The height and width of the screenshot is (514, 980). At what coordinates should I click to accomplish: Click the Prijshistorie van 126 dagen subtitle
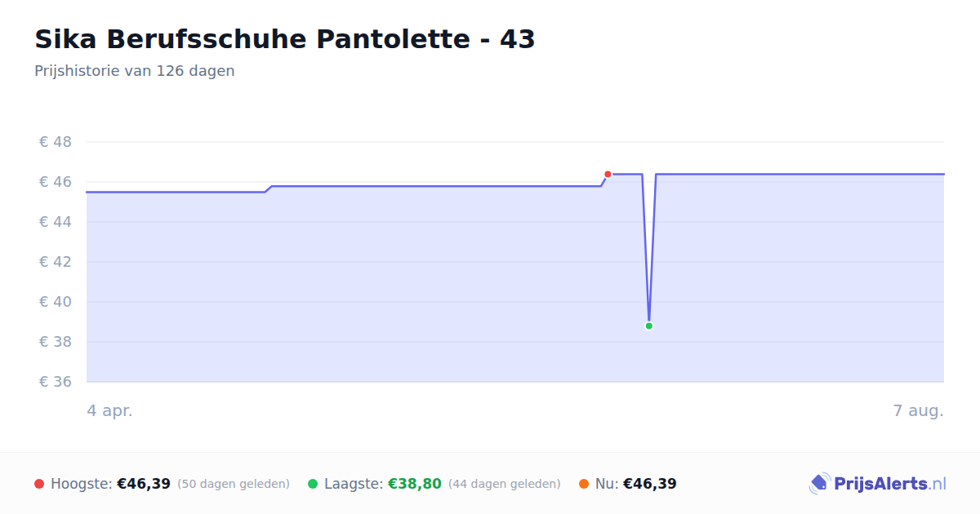135,71
